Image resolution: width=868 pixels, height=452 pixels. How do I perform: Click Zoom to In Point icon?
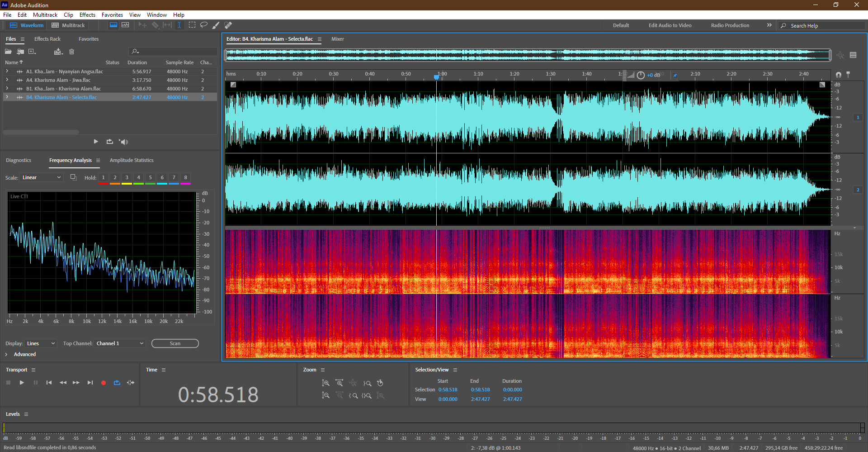click(x=354, y=395)
